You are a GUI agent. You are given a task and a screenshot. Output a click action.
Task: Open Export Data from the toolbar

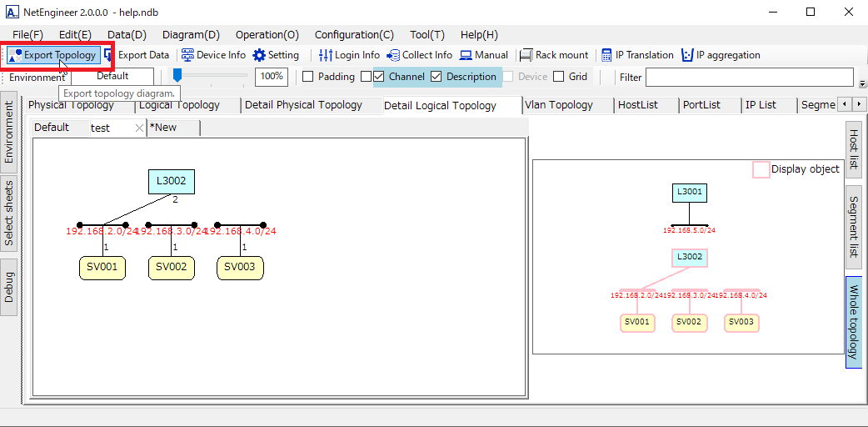[x=137, y=55]
